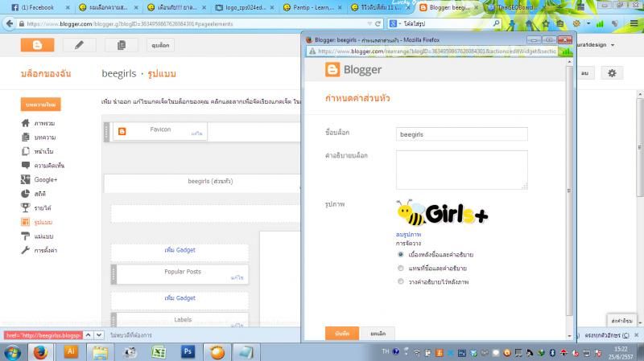Open Illustrator from the taskbar
This screenshot has width=644, height=361.
(x=71, y=351)
